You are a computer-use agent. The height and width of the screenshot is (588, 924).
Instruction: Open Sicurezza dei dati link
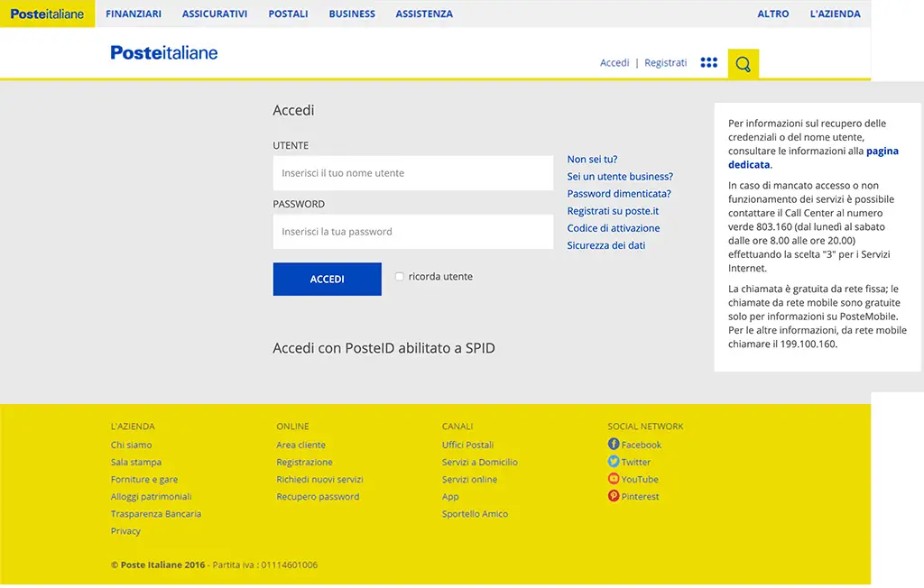[x=605, y=245]
